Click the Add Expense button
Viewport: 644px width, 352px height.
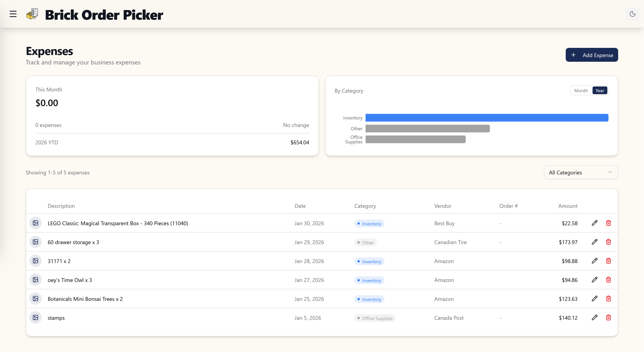pyautogui.click(x=592, y=55)
